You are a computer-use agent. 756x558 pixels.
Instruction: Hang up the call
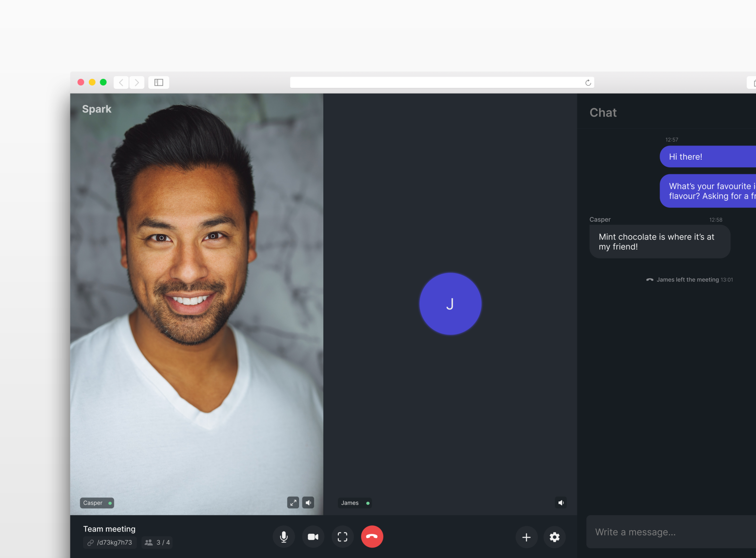pyautogui.click(x=372, y=537)
